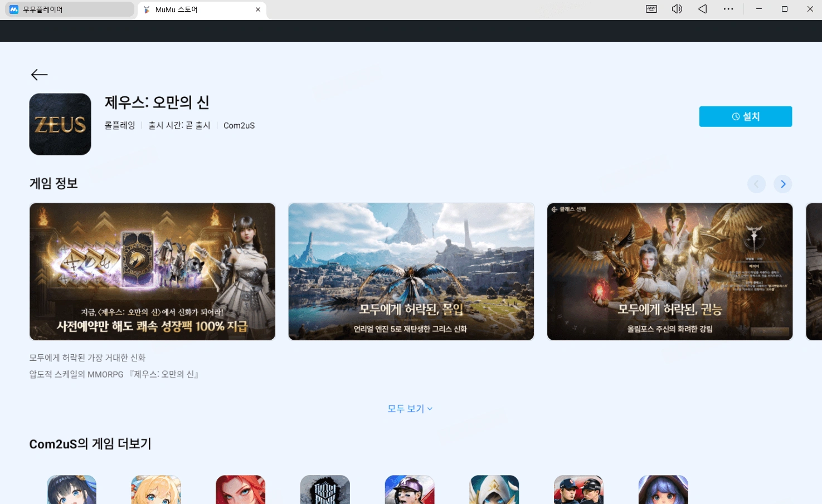
Task: Click the 롤플레잉 genre label
Action: (120, 125)
